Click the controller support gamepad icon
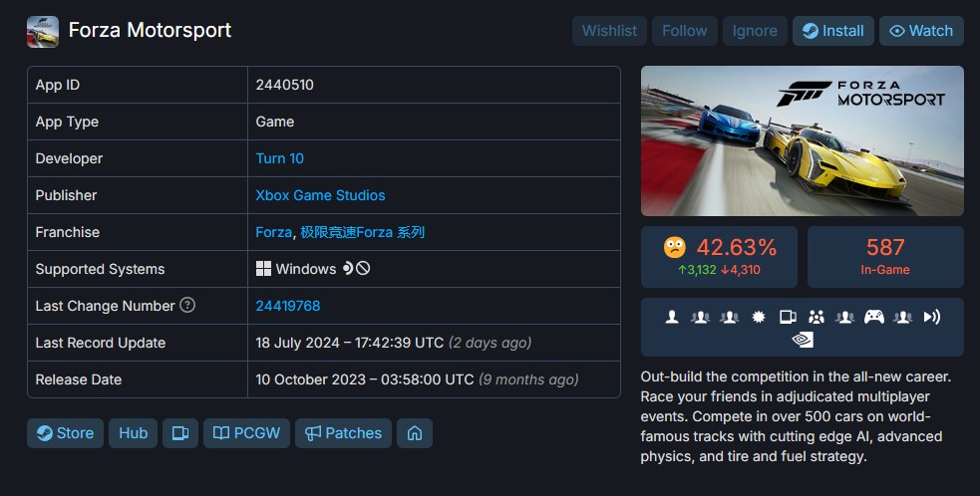This screenshot has height=496, width=980. point(873,318)
